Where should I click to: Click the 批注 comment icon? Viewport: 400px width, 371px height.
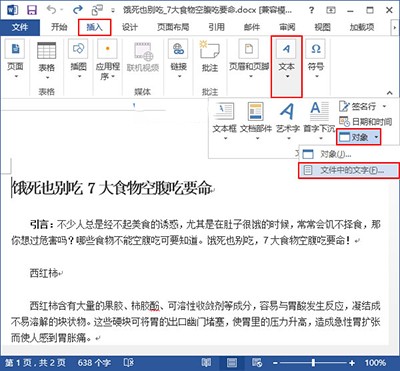(x=209, y=50)
